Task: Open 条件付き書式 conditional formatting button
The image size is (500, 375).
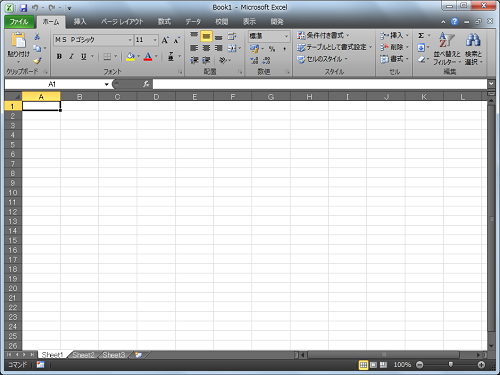Action: point(323,35)
